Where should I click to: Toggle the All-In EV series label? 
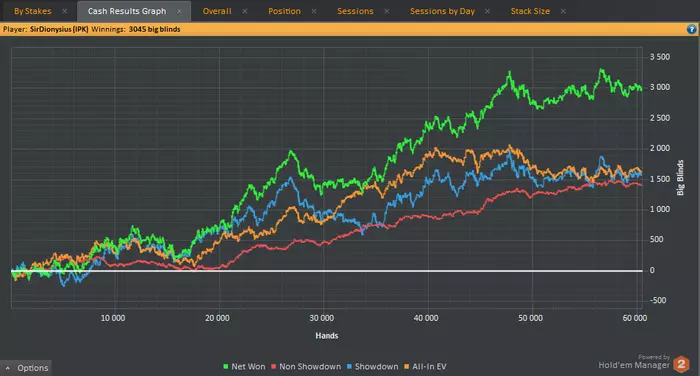(429, 367)
